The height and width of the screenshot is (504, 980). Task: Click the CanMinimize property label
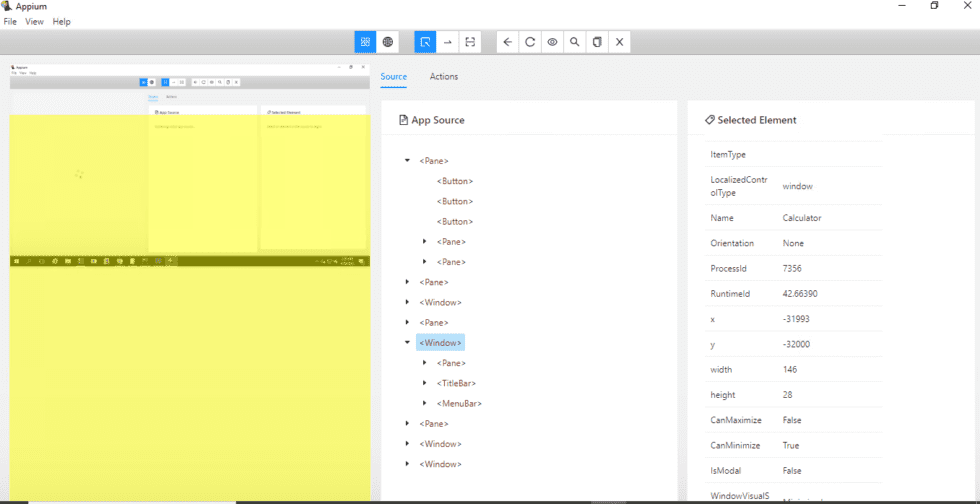pos(736,446)
